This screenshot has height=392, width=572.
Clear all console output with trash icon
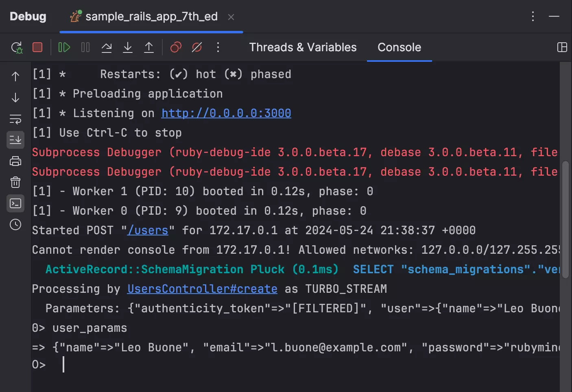[15, 182]
